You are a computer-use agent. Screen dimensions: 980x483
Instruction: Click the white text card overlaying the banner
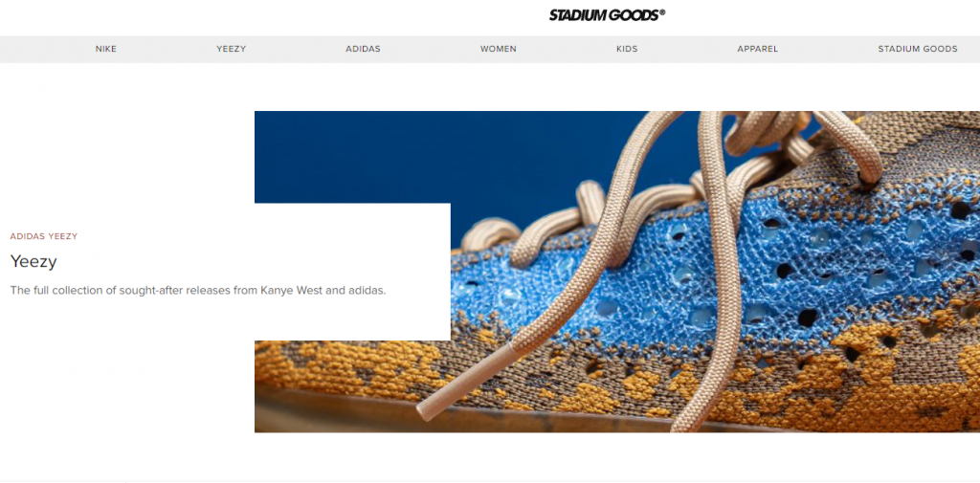coord(352,272)
